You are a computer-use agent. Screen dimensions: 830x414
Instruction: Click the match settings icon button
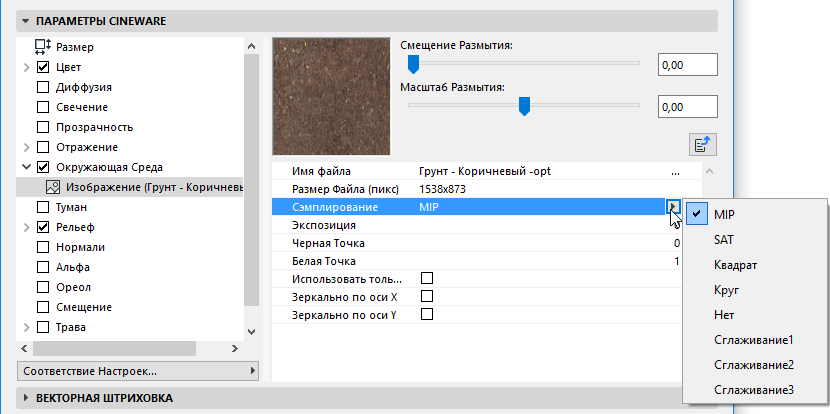[x=703, y=144]
